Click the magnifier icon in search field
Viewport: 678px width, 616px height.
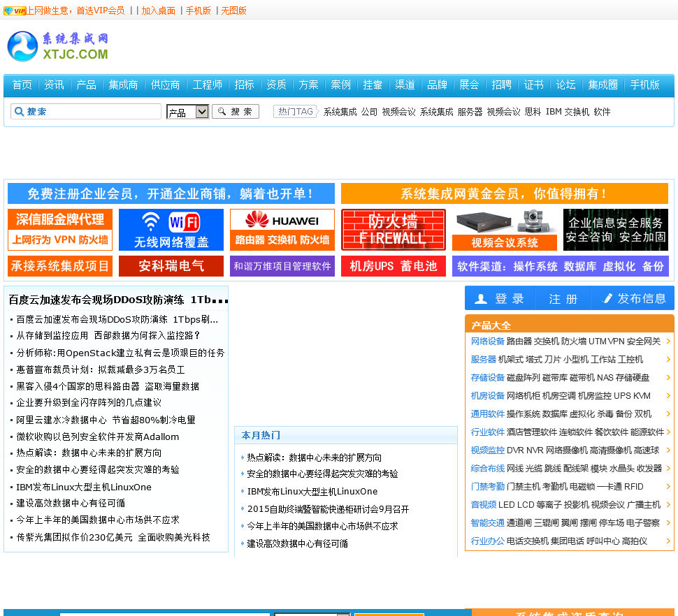point(19,112)
